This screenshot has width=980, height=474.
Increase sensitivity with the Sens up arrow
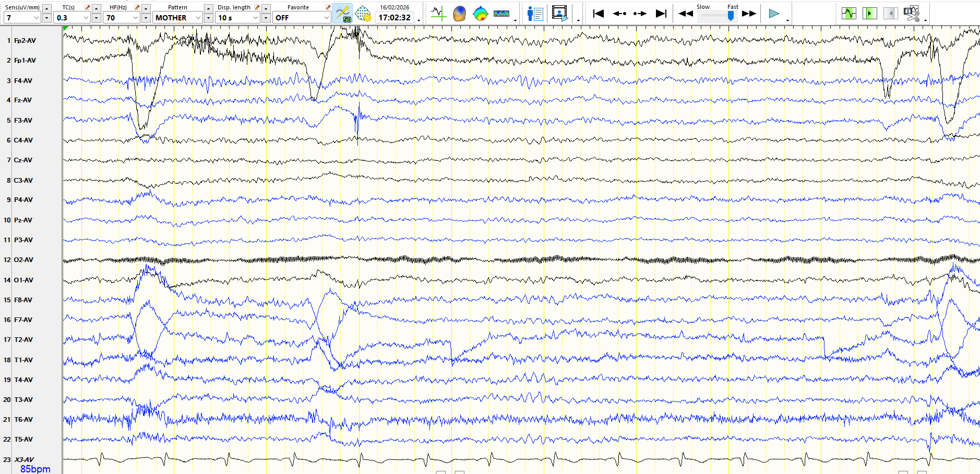pos(46,8)
